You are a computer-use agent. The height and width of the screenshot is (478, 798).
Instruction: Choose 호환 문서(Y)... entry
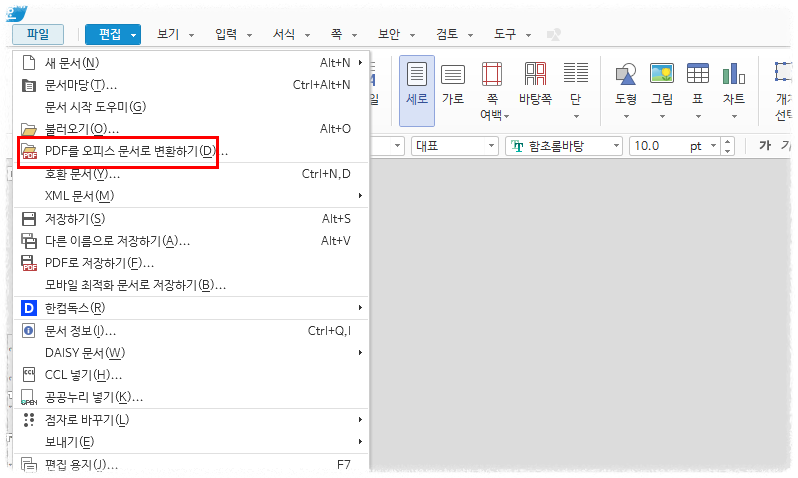coord(191,174)
